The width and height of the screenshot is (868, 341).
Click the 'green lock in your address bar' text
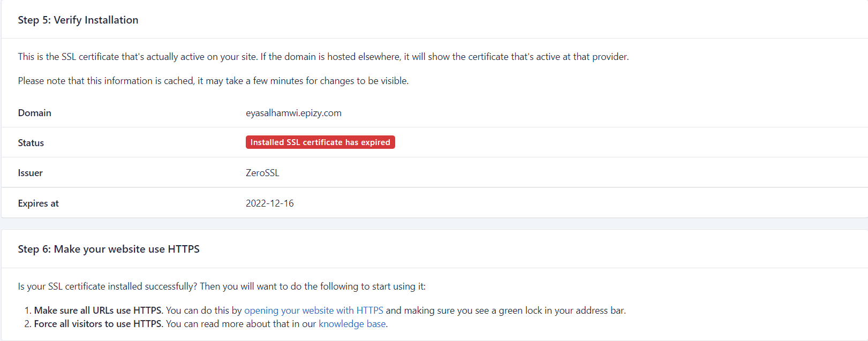click(x=562, y=310)
